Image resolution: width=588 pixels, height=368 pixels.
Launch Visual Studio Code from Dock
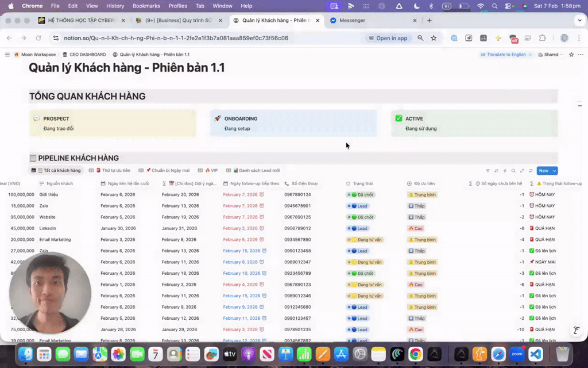pyautogui.click(x=536, y=354)
